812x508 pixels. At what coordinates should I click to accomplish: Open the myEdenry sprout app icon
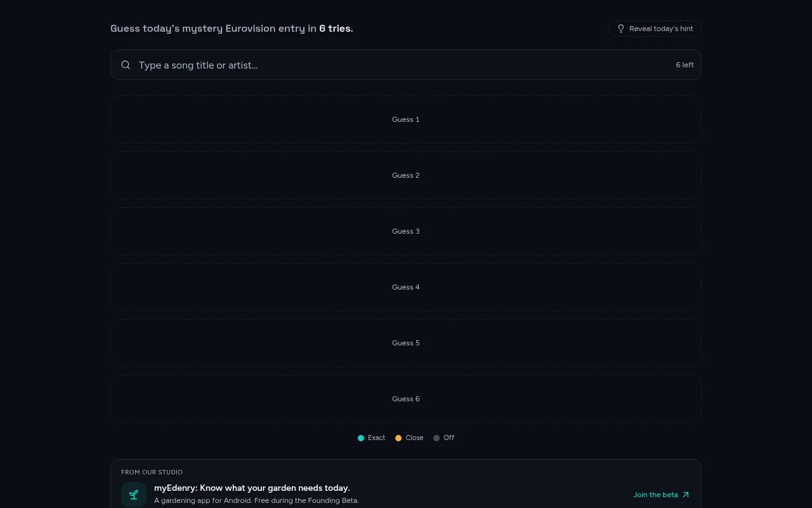[x=134, y=495]
